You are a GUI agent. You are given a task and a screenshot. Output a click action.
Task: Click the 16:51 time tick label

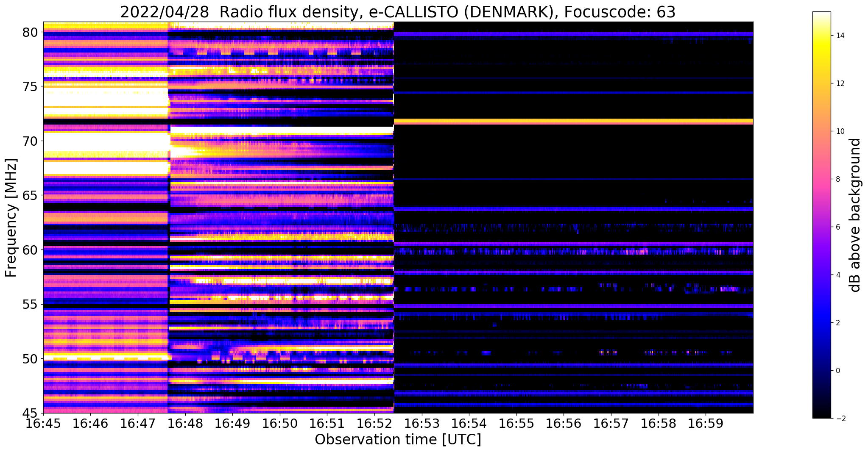(327, 424)
